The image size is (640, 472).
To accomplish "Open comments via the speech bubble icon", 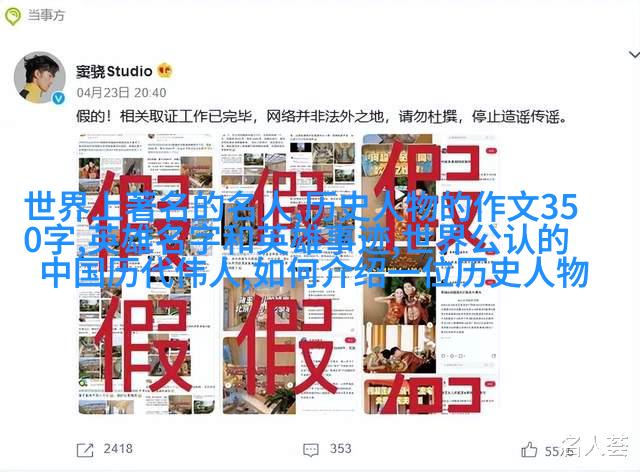I will click(311, 450).
